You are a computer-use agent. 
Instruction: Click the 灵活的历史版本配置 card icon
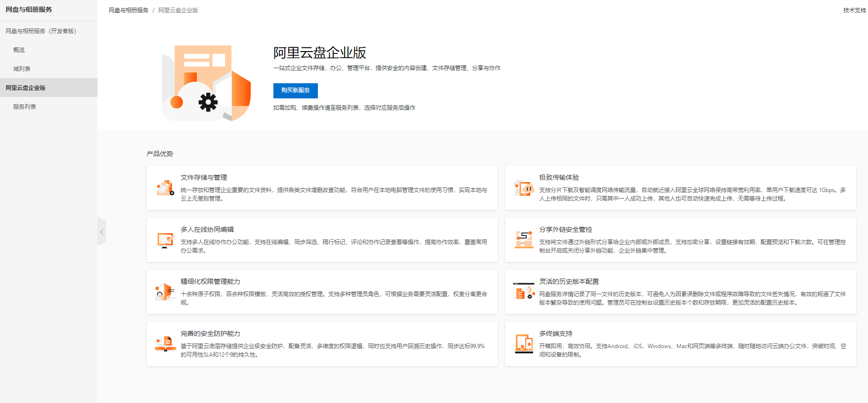pyautogui.click(x=524, y=291)
